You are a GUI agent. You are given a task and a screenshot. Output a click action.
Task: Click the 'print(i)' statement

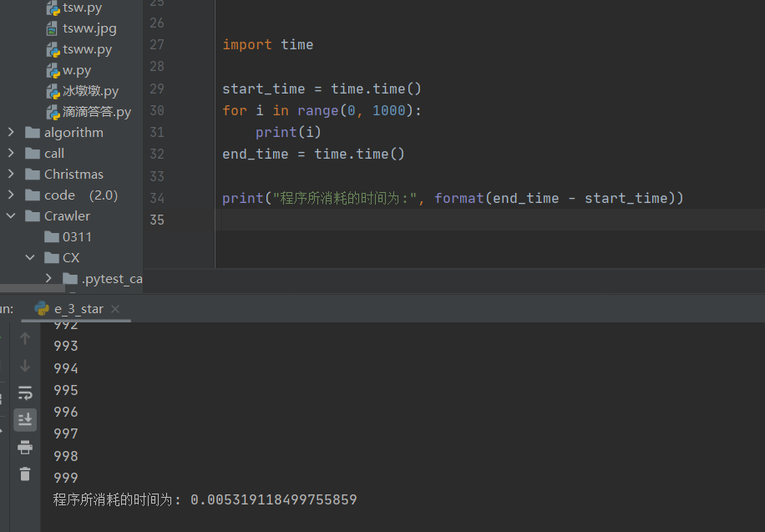pyautogui.click(x=288, y=132)
